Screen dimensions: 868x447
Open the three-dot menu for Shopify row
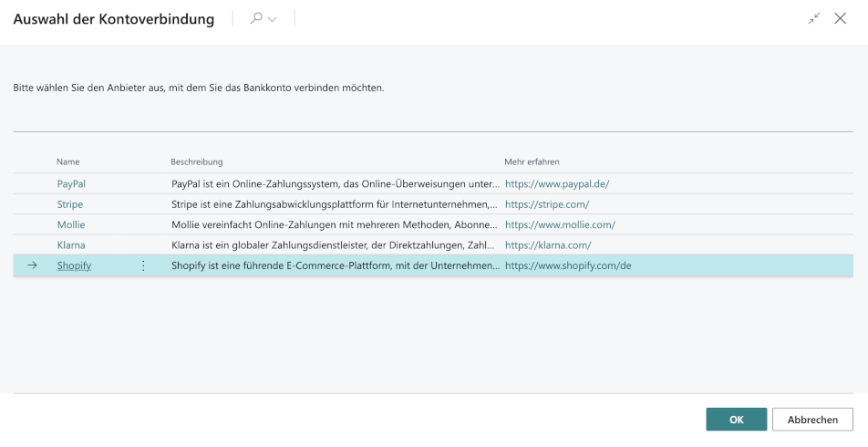coord(142,265)
